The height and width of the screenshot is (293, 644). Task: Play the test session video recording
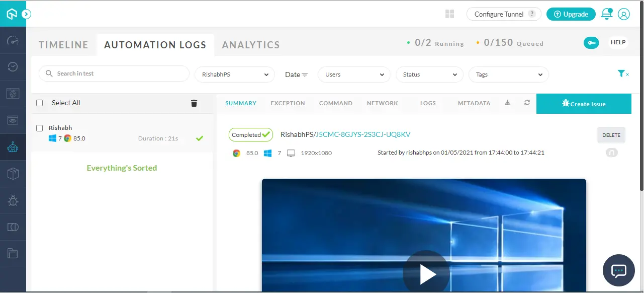[x=426, y=274]
